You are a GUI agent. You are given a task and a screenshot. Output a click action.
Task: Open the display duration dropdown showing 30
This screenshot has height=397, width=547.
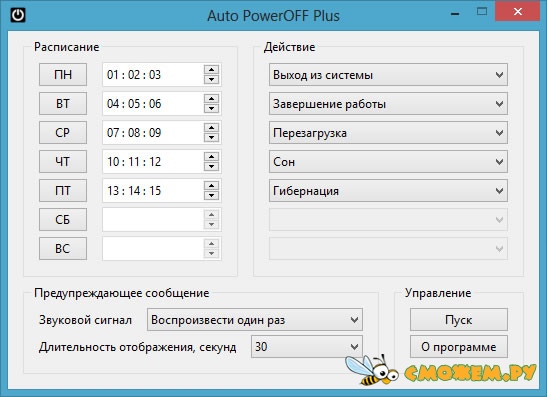(x=307, y=347)
